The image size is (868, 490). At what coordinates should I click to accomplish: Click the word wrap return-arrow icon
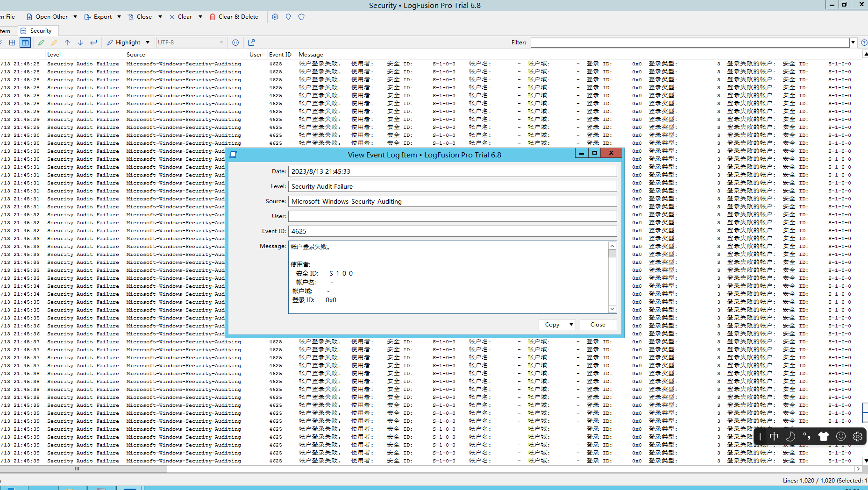click(x=93, y=42)
